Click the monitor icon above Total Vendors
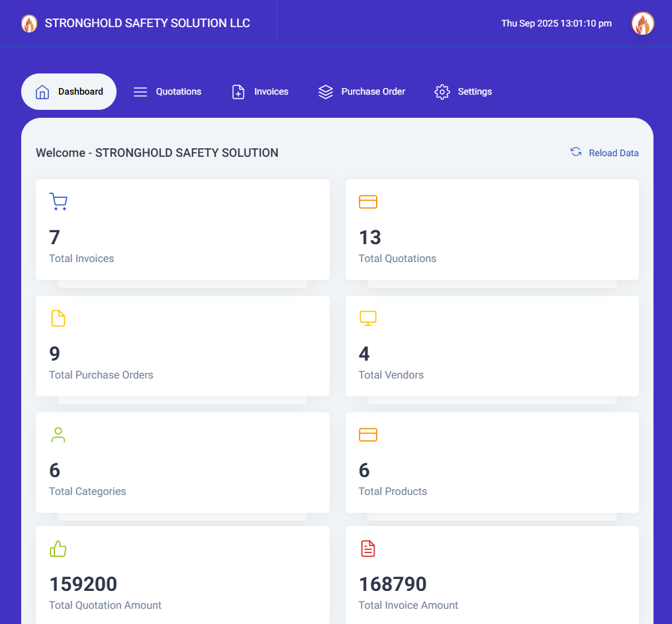This screenshot has width=672, height=624. point(367,318)
